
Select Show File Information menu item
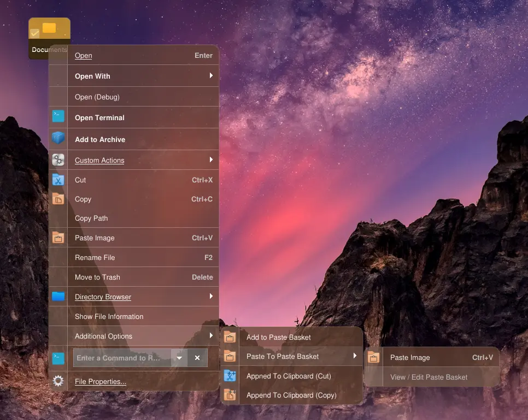click(109, 316)
